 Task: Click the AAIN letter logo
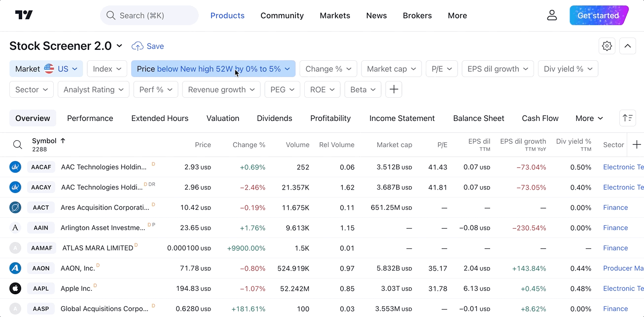15,228
